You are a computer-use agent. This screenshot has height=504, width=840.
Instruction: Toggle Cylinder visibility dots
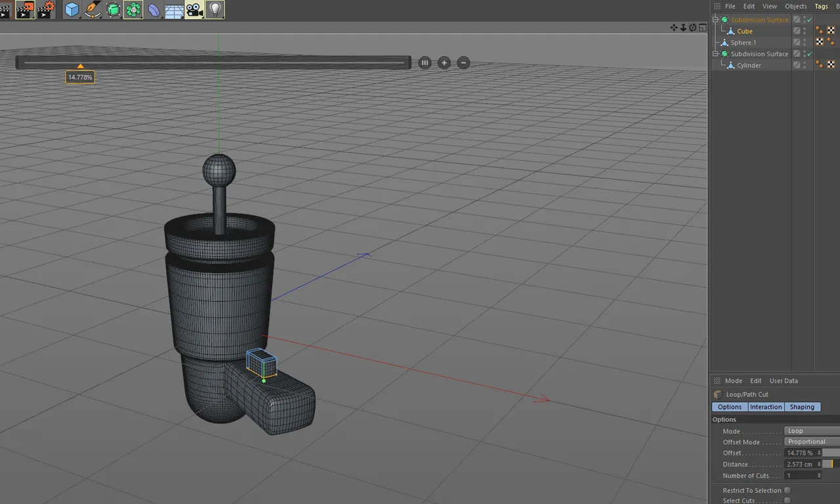[x=805, y=65]
